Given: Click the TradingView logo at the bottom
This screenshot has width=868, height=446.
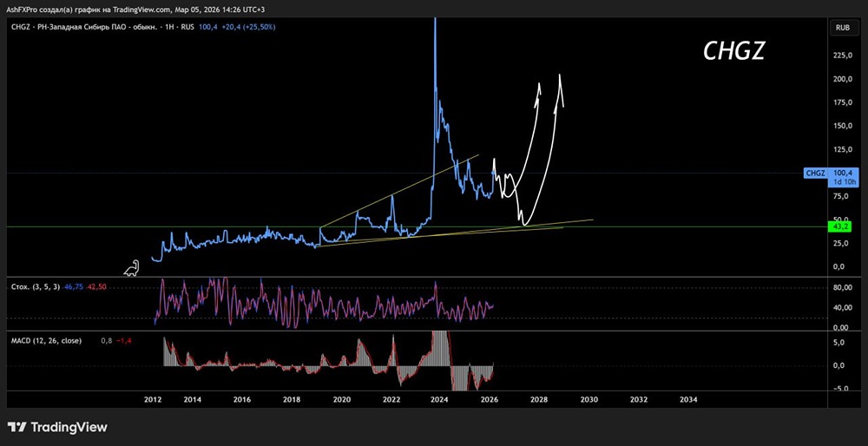Looking at the screenshot, I should click(57, 427).
